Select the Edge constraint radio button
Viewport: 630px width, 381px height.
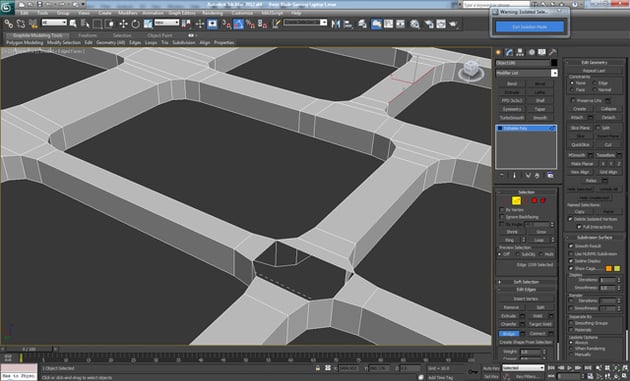(595, 83)
